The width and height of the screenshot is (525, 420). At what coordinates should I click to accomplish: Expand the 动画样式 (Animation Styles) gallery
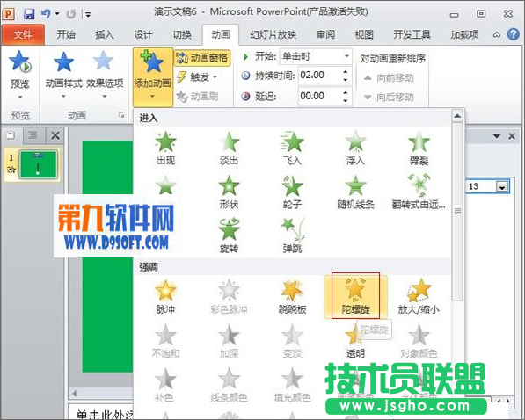tap(63, 75)
